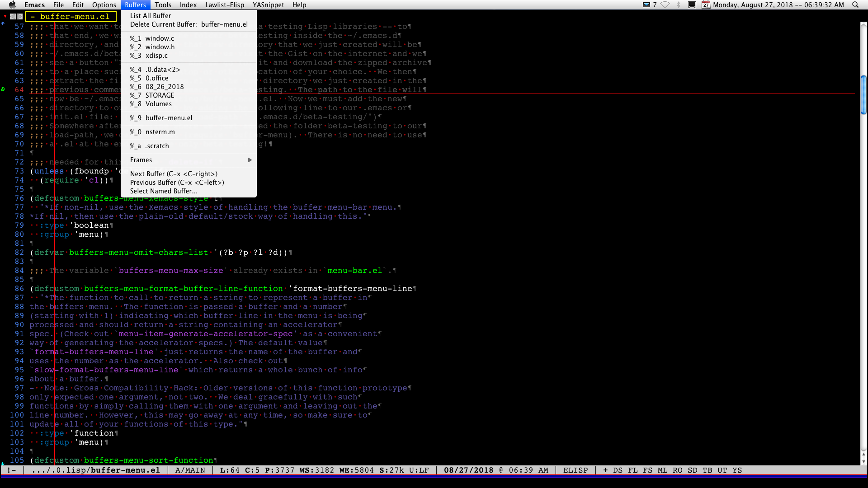Open the YASnippet menu
The width and height of the screenshot is (868, 488).
tap(268, 5)
